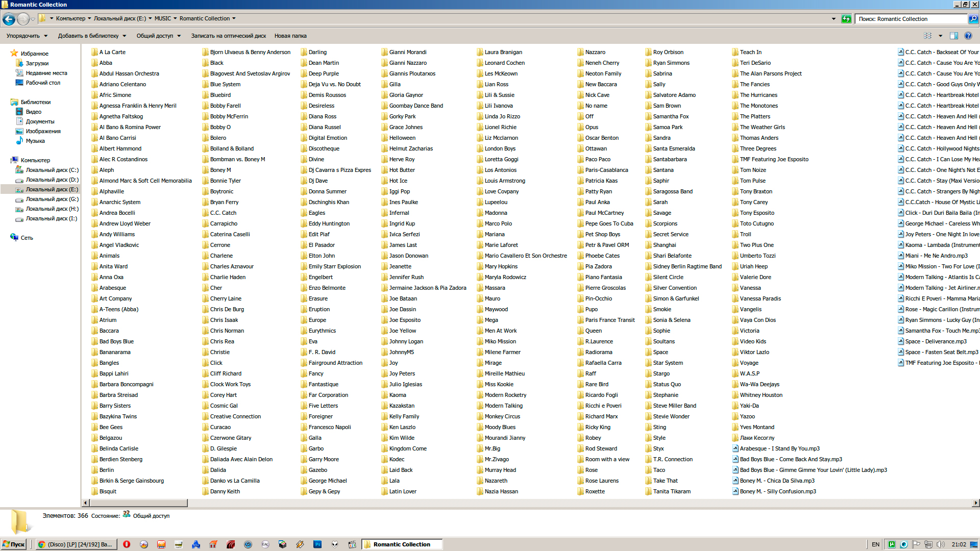Launch iTunes from the taskbar
The width and height of the screenshot is (980, 551).
point(248,544)
